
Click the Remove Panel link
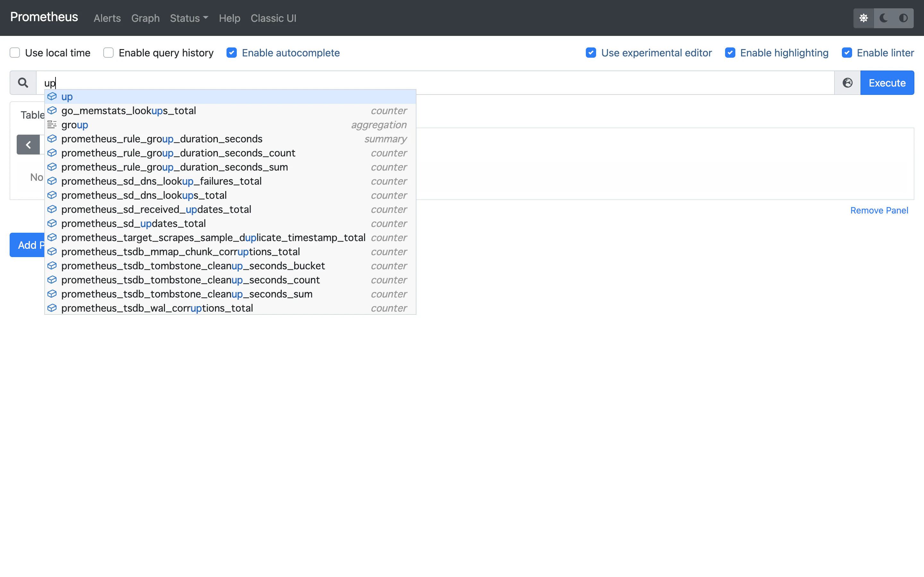pyautogui.click(x=879, y=210)
